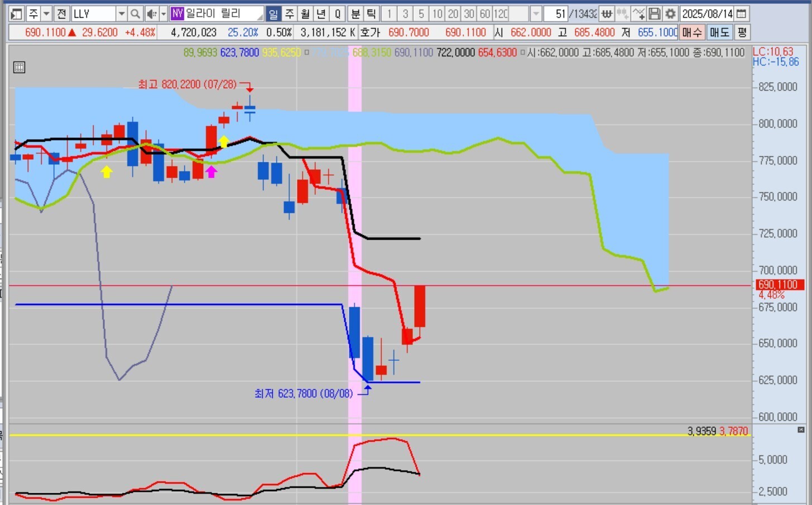Image resolution: width=812 pixels, height=505 pixels.
Task: Open the dropdown arrow beside the speaker icon
Action: 164,13
